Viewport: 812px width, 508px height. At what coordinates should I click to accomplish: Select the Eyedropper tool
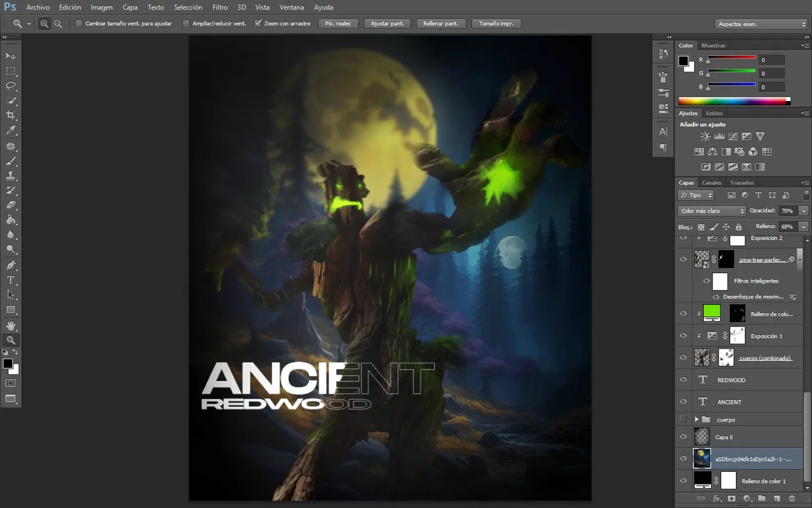[x=11, y=130]
